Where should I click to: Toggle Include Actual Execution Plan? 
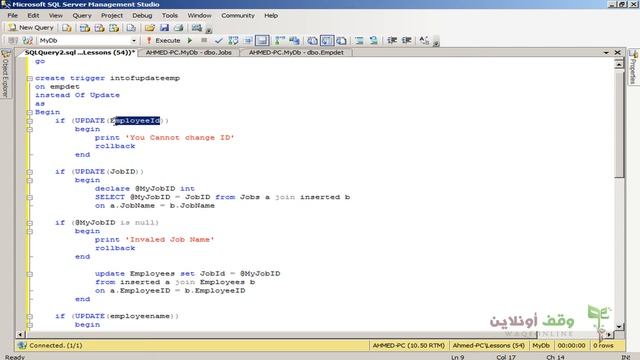pyautogui.click(x=280, y=40)
